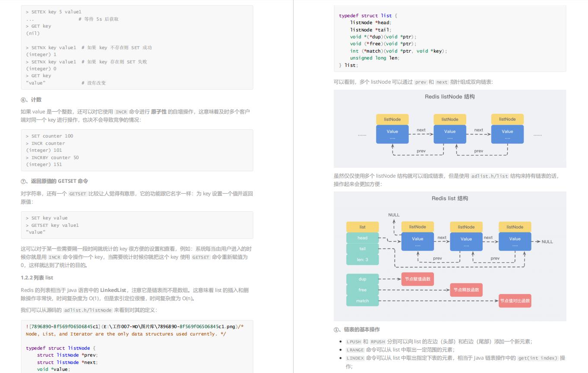Click the GETSET inline code tag
The width and height of the screenshot is (588, 373).
click(x=78, y=194)
